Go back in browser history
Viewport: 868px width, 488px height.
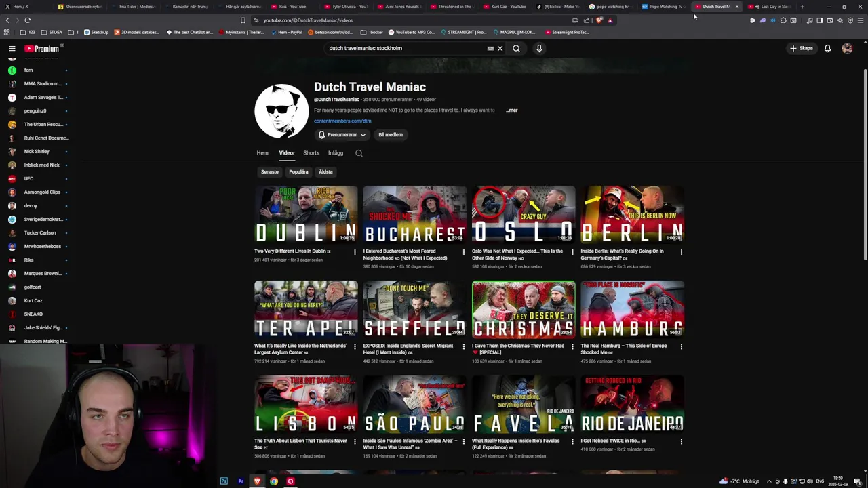click(x=7, y=20)
